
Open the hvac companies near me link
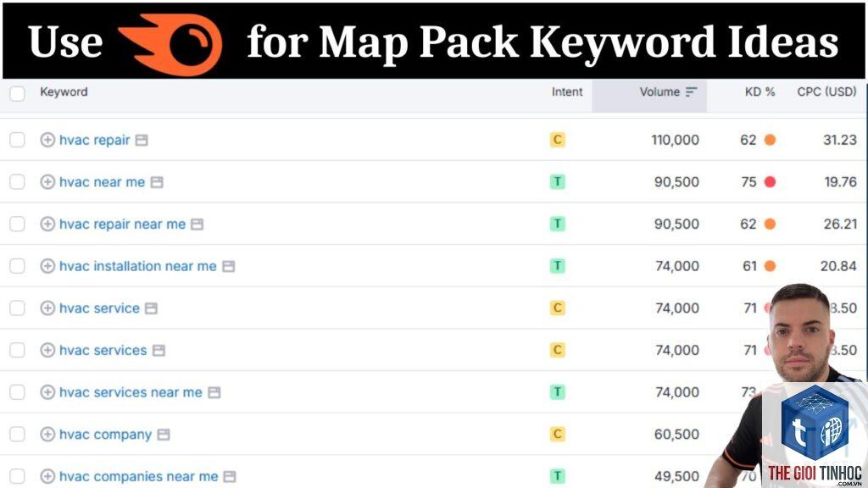point(138,476)
